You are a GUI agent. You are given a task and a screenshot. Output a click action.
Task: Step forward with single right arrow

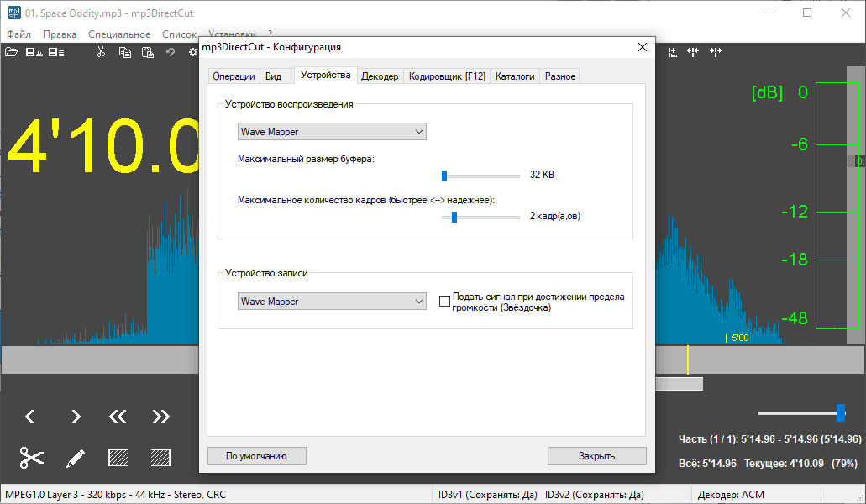tap(76, 417)
